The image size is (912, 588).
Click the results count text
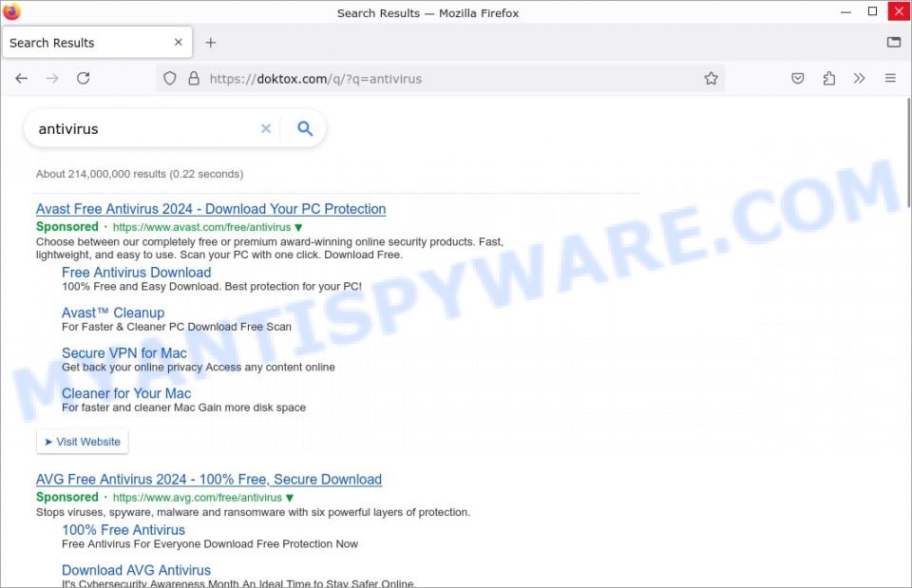point(140,174)
